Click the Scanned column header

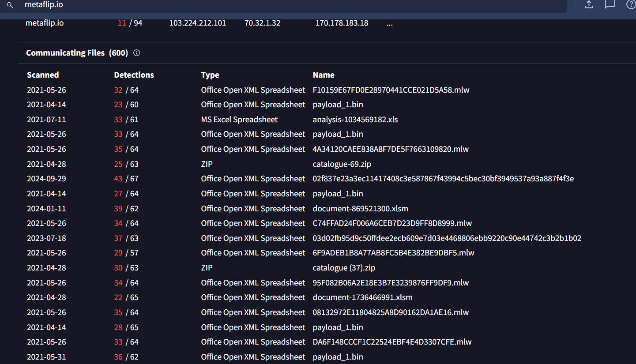point(43,75)
